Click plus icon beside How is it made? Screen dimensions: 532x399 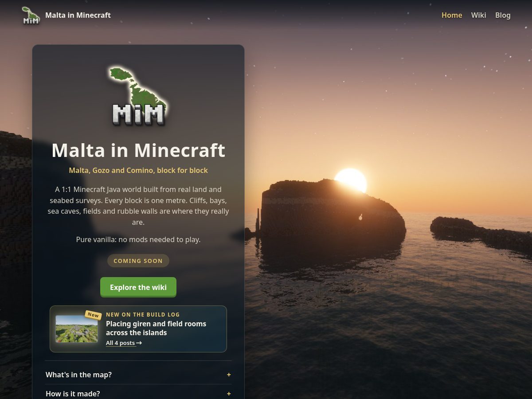(x=229, y=394)
